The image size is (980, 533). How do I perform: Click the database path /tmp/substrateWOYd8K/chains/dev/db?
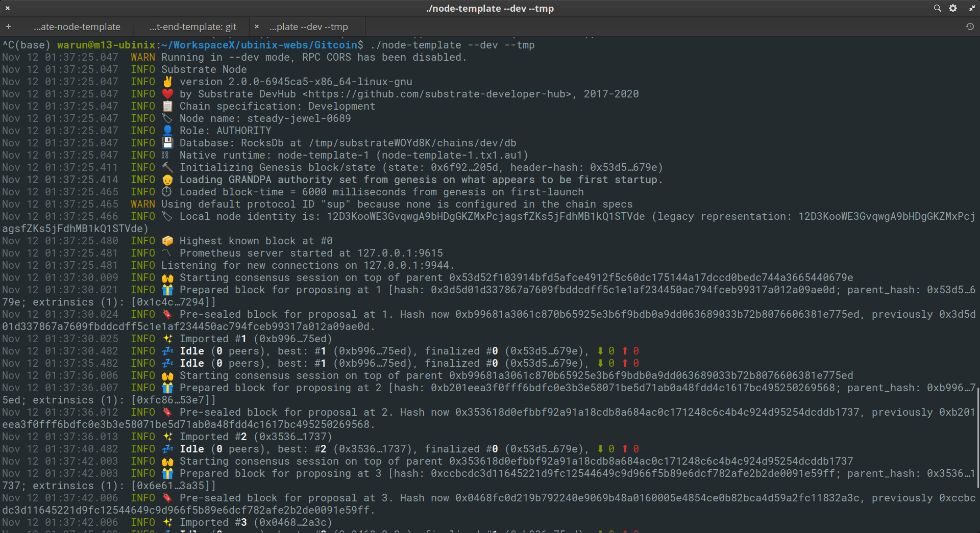[x=412, y=143]
